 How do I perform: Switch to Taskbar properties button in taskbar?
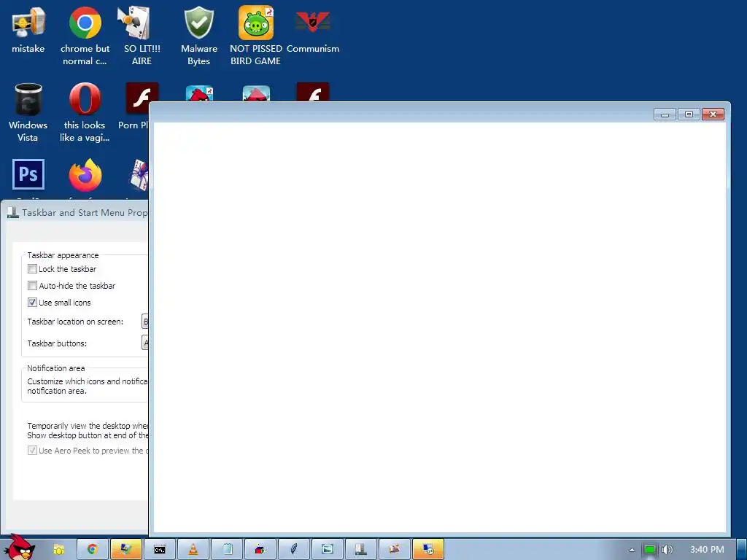[x=360, y=550]
